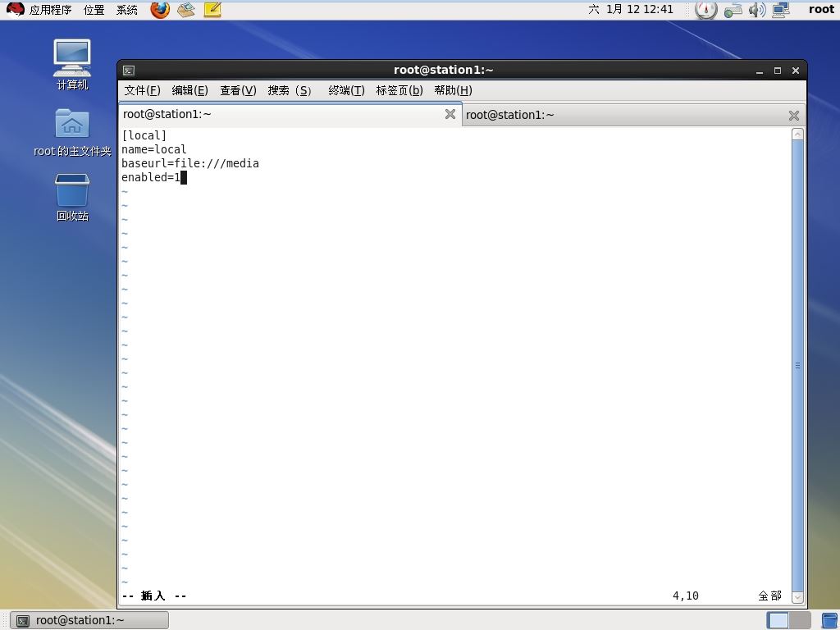Image resolution: width=840 pixels, height=630 pixels.
Task: Switch to the first root@station1 tab
Action: click(290, 114)
